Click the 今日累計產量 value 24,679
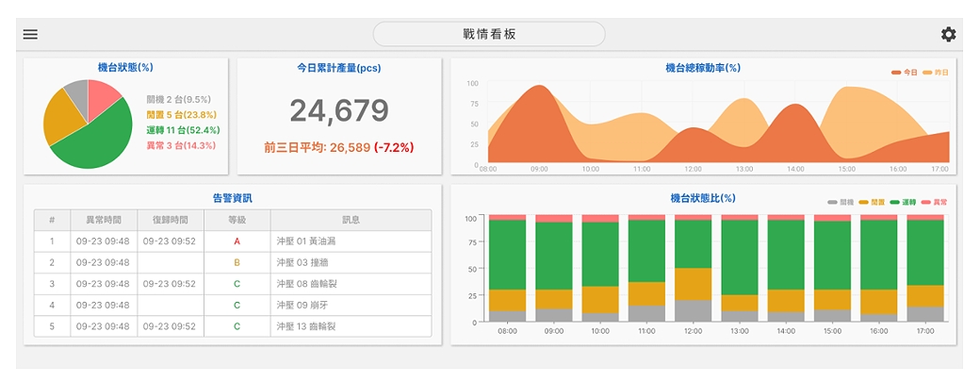This screenshot has height=382, width=980. click(339, 110)
